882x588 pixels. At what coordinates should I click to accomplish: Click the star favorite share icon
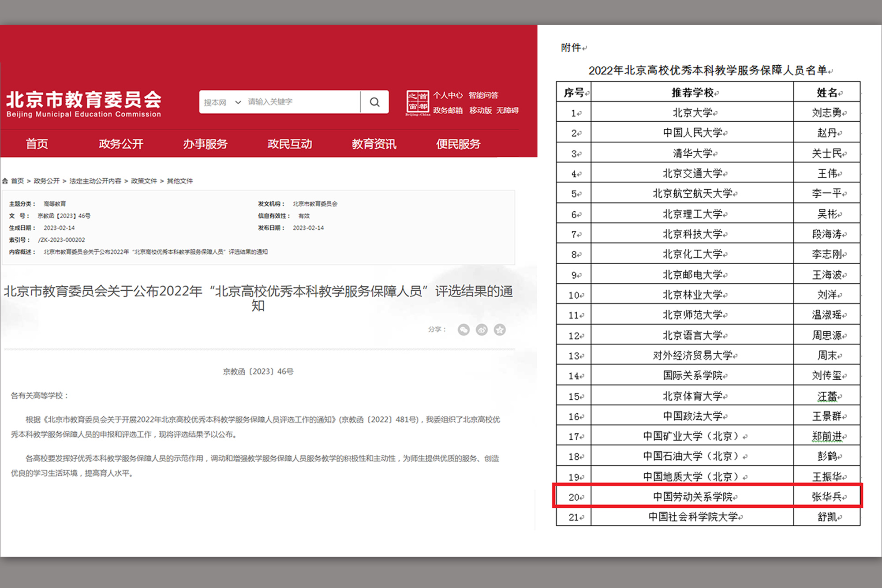(500, 330)
